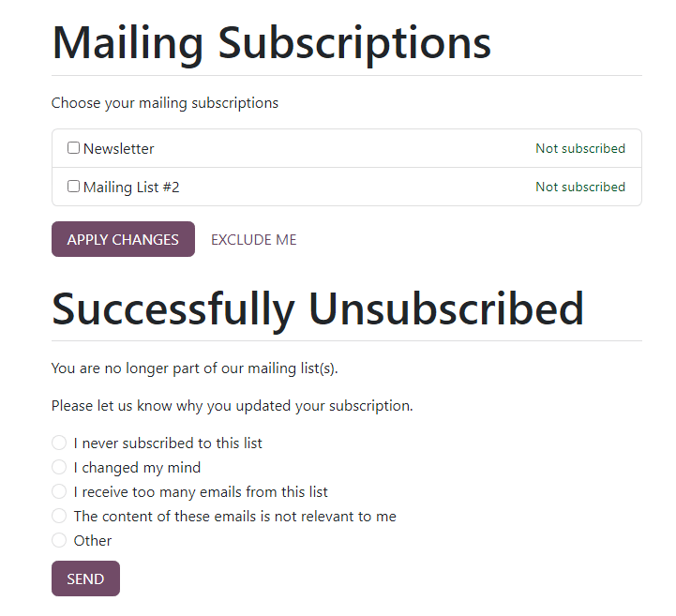Pick "I receive too many emails" radio option

[x=59, y=491]
